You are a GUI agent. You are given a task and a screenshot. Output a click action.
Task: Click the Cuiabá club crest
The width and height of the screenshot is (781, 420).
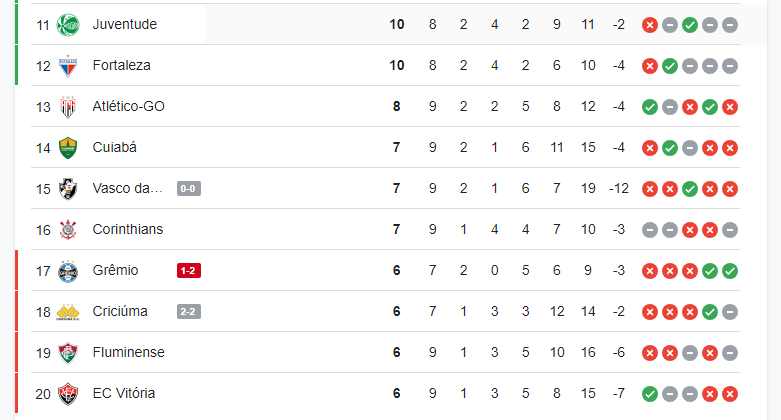point(68,148)
